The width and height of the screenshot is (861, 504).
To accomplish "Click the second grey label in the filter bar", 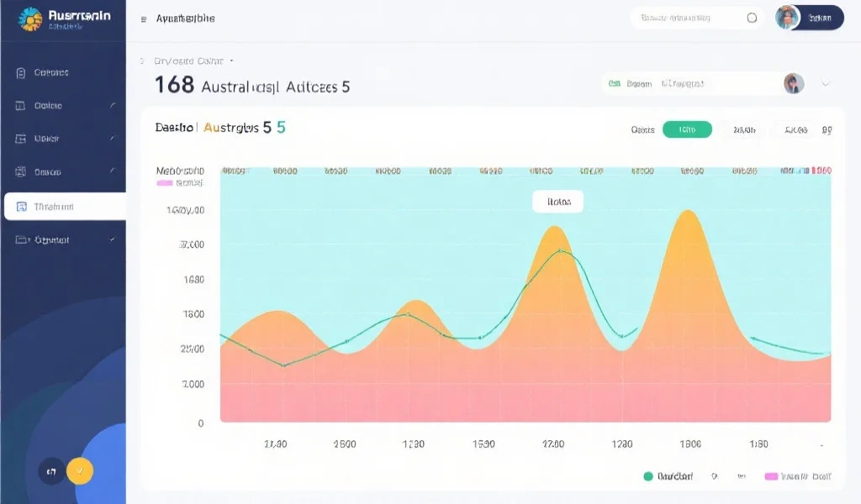I will click(683, 84).
